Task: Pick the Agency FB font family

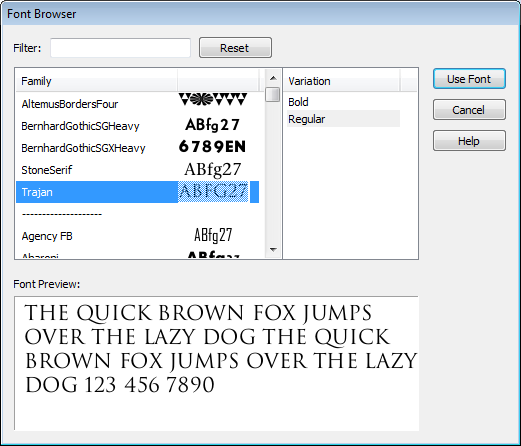Action: pyautogui.click(x=137, y=236)
